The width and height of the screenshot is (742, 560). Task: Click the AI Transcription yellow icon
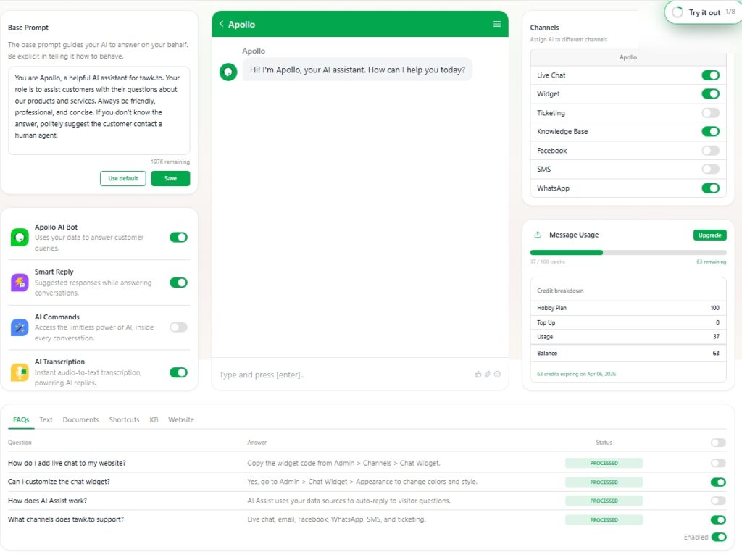20,372
